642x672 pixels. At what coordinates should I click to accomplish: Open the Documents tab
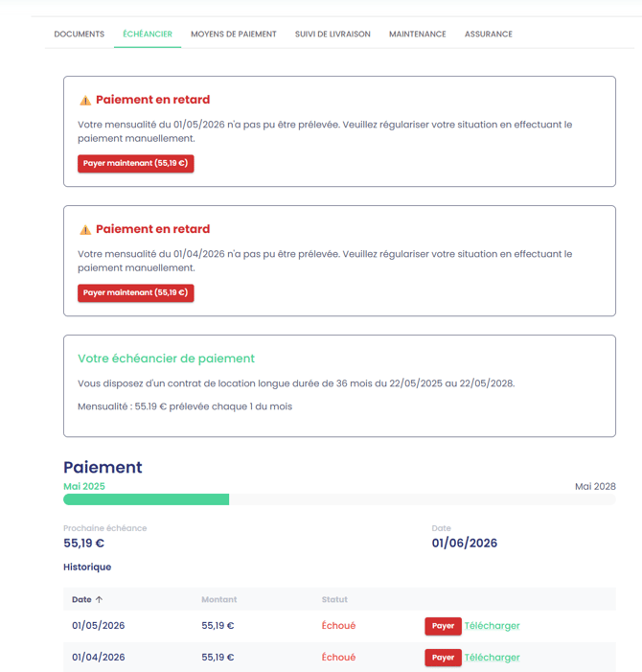point(80,34)
